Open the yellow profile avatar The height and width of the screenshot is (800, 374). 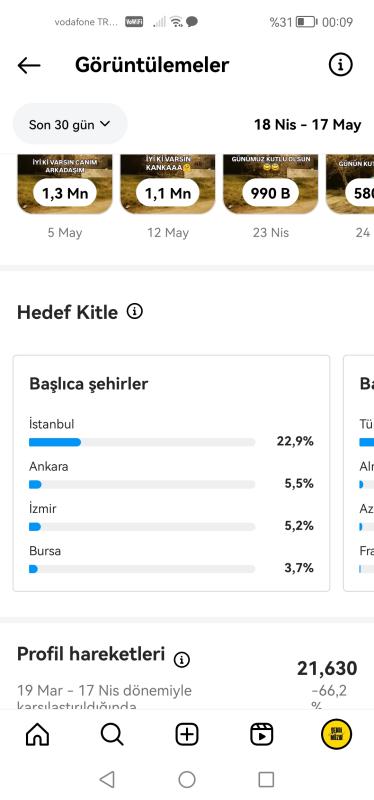pyautogui.click(x=336, y=735)
